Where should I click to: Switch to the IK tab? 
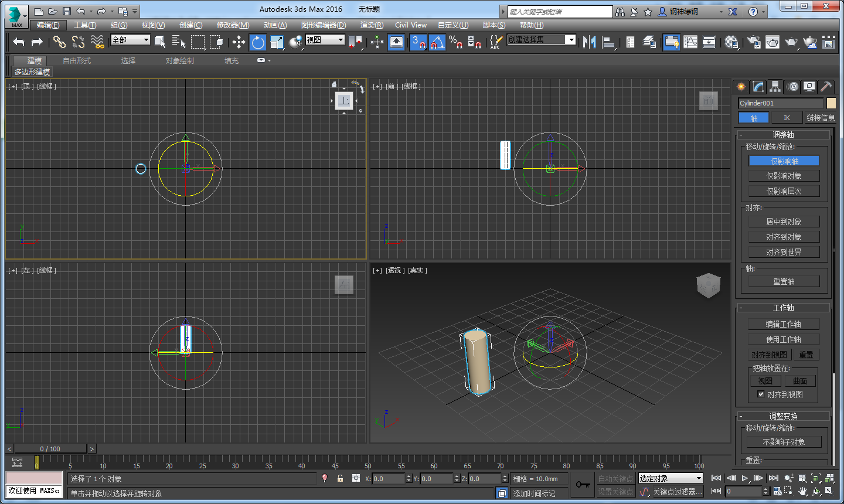click(787, 118)
